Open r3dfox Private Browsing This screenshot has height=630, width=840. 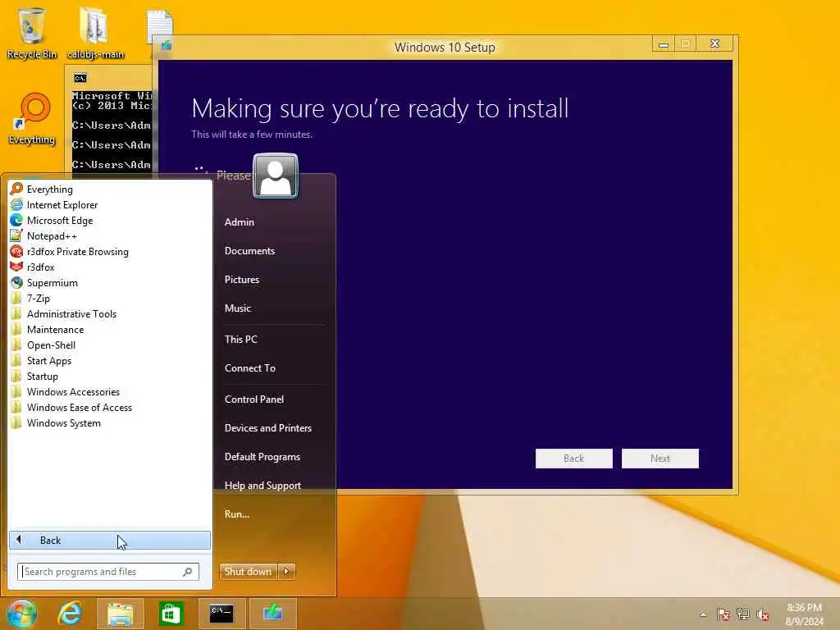[110, 251]
